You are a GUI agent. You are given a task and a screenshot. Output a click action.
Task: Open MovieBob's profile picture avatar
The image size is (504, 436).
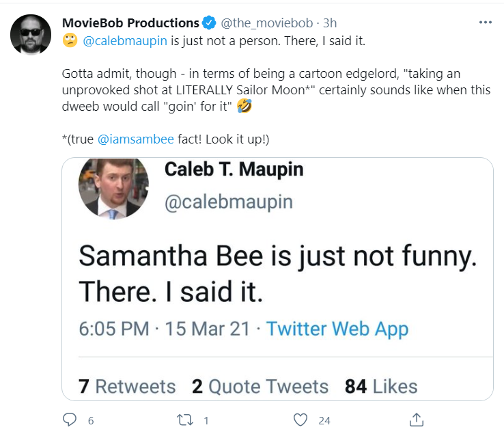(x=31, y=35)
